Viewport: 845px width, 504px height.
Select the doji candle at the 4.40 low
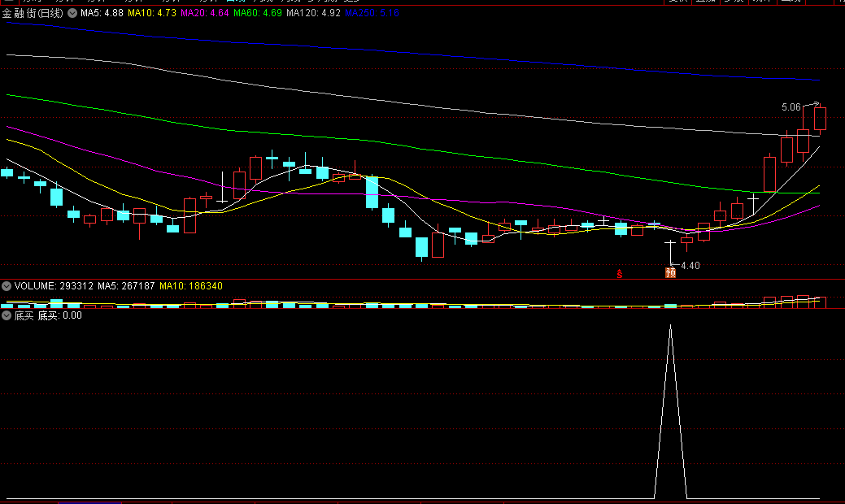click(x=670, y=252)
